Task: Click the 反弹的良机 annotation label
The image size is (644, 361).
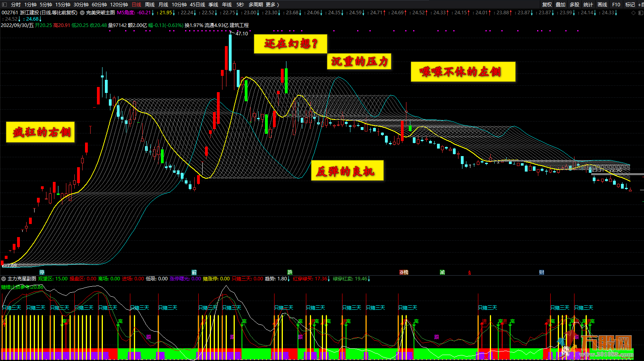Action: point(347,170)
